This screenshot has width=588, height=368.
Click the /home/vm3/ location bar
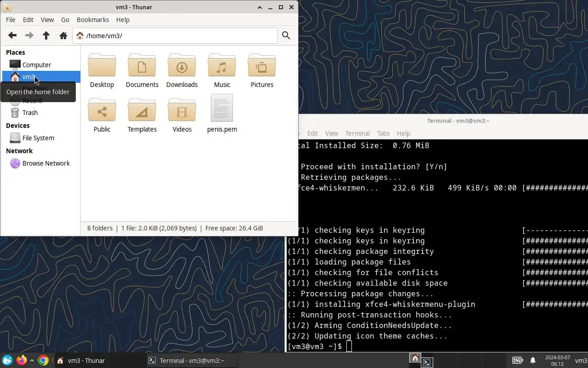175,35
